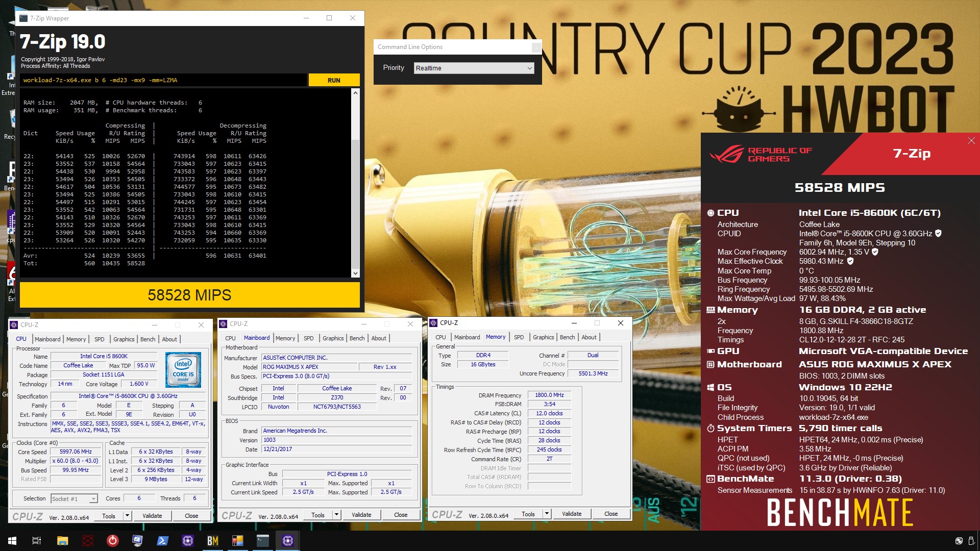Open Graphics tab in middle CPU-Z window
This screenshot has height=551, width=980.
333,338
